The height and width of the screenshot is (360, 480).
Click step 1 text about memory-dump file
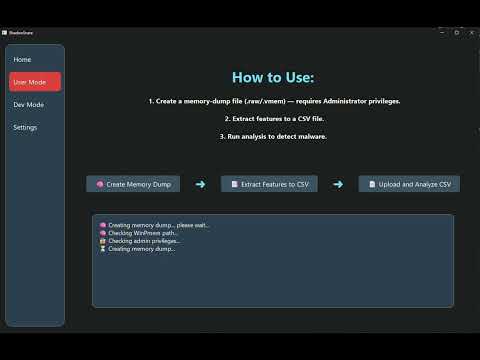[x=274, y=101]
